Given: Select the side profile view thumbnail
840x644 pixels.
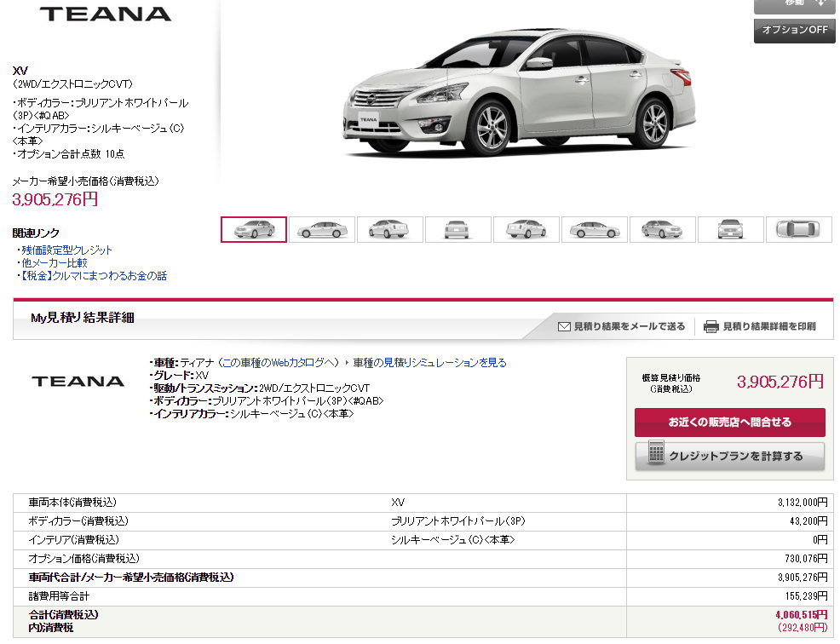Looking at the screenshot, I should 322,229.
